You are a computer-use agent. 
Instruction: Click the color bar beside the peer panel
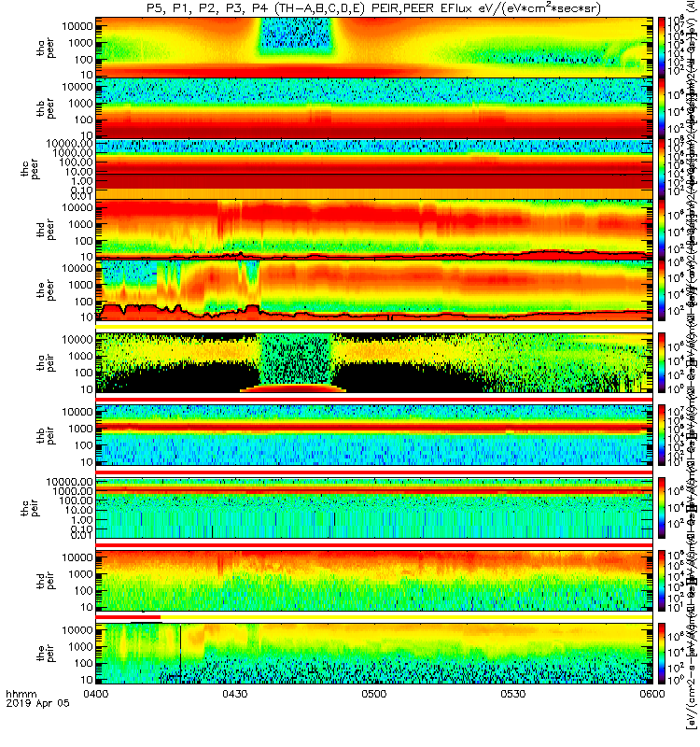click(x=662, y=289)
